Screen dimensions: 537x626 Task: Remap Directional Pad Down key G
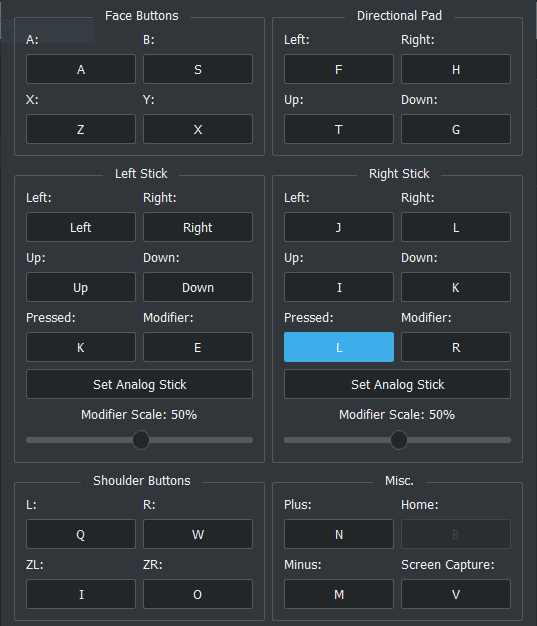point(456,129)
